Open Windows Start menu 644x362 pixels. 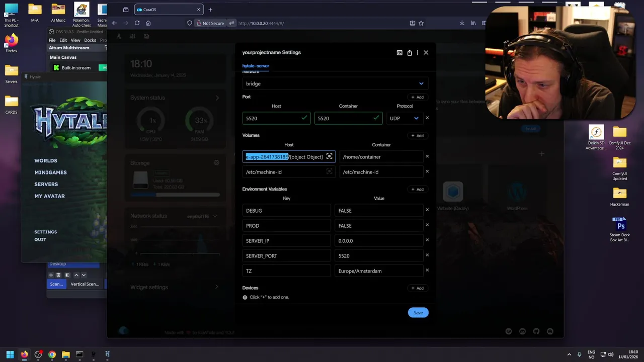coord(10,354)
